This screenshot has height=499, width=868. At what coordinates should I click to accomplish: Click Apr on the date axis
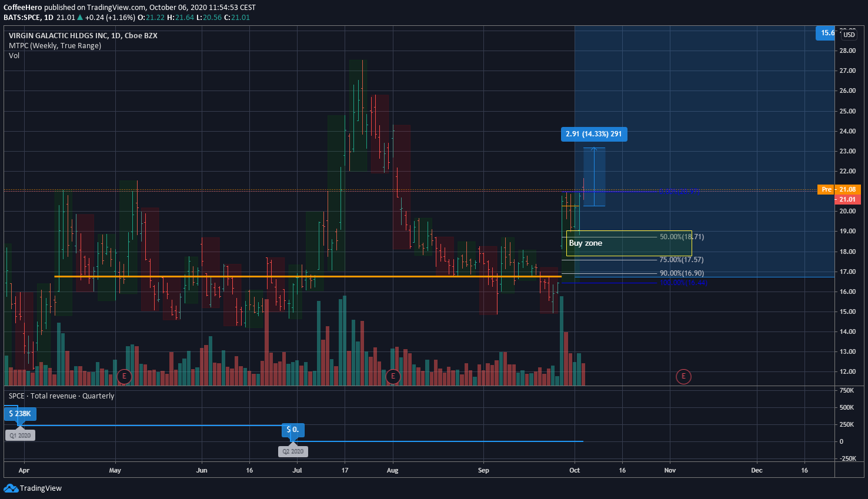click(24, 470)
